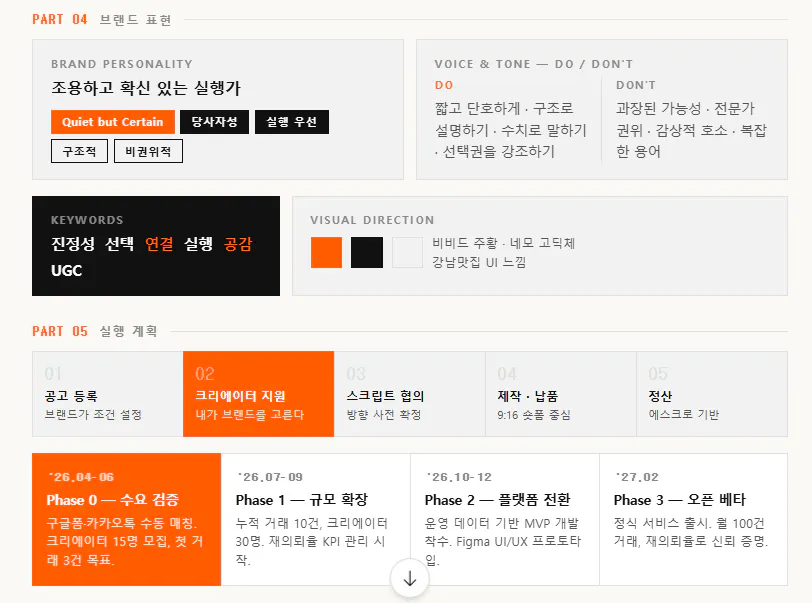Click the round down-arrow scroll button

coord(410,579)
